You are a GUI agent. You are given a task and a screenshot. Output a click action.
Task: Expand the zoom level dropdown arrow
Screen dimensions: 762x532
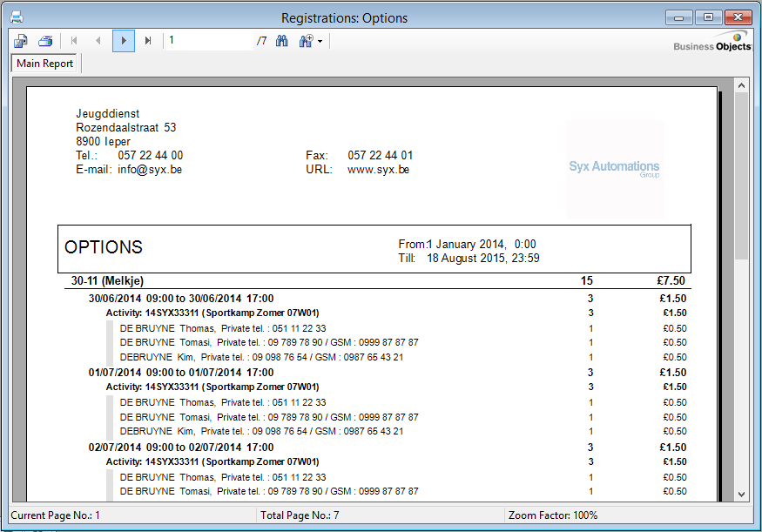(320, 42)
